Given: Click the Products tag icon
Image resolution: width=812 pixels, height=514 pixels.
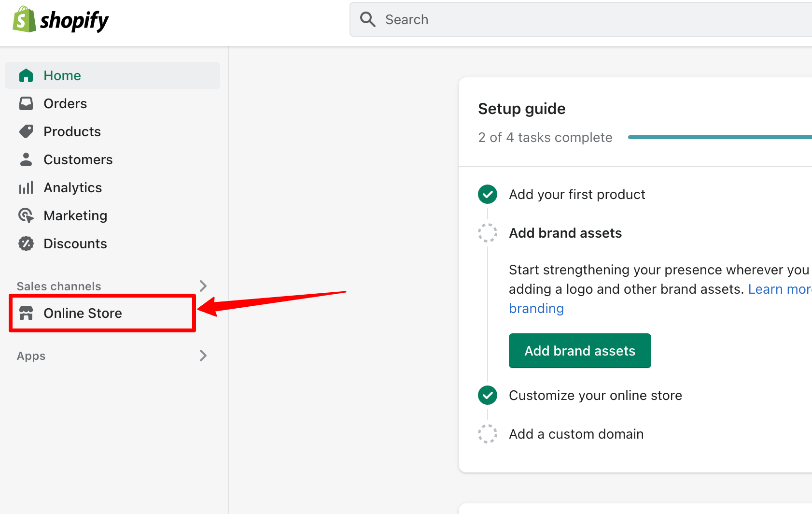Looking at the screenshot, I should point(26,131).
